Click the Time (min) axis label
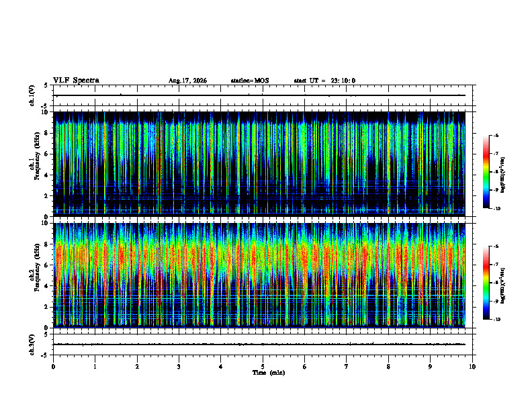 269,373
